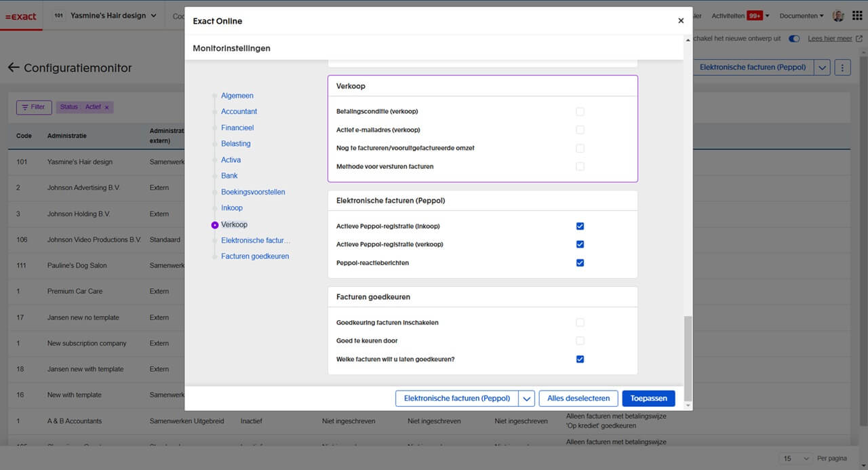868x470 pixels.
Task: Uncheck Welke facturen wilt u laten goedkeuren
Action: click(580, 359)
